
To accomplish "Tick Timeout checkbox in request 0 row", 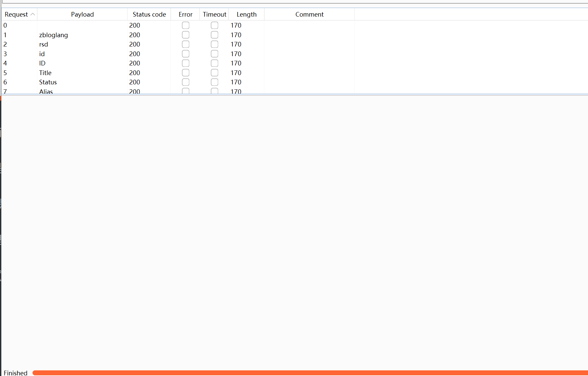I will pyautogui.click(x=214, y=25).
